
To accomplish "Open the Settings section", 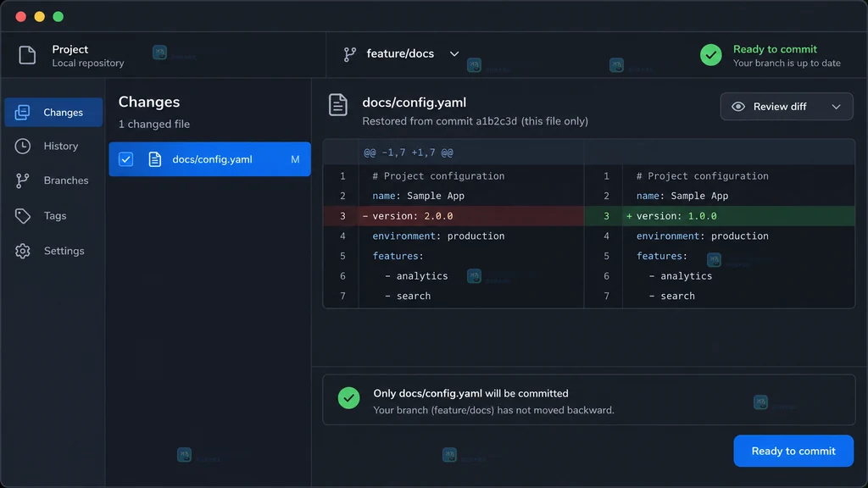I will 53,251.
